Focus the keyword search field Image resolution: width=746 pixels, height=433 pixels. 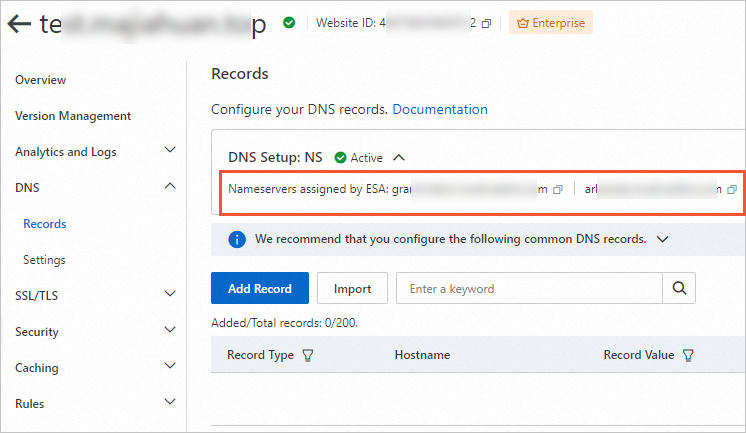pos(530,289)
